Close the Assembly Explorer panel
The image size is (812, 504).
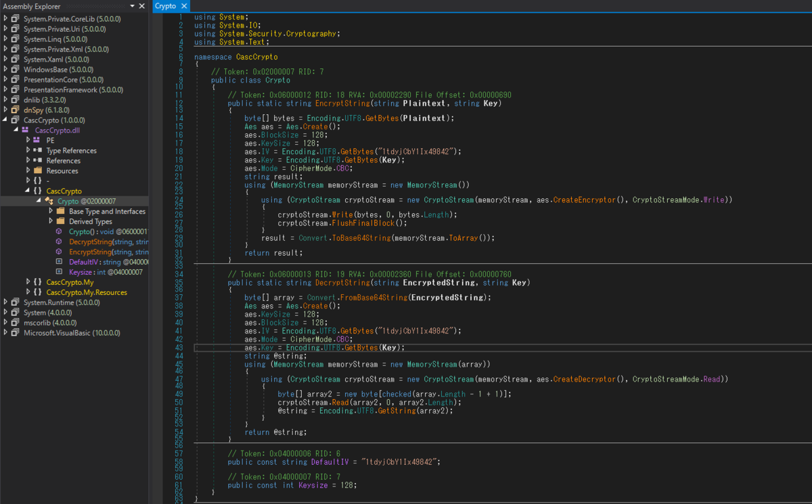coord(141,6)
